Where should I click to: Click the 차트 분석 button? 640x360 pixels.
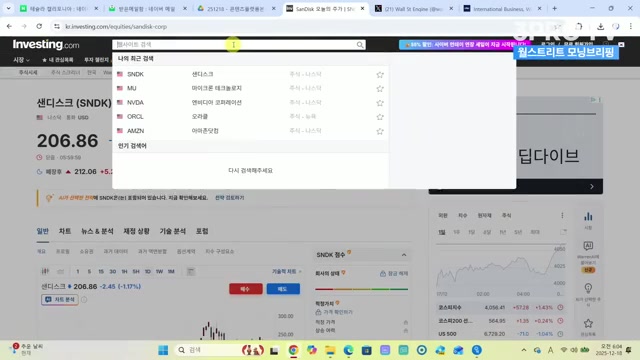60,300
